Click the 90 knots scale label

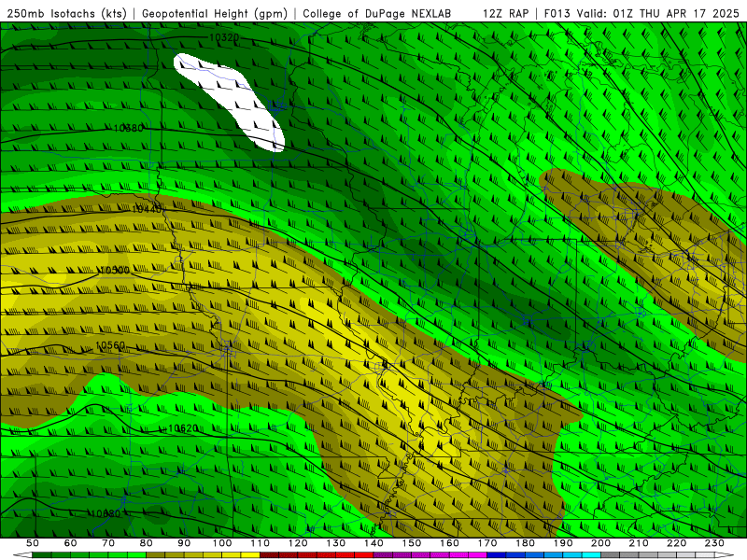click(x=184, y=543)
